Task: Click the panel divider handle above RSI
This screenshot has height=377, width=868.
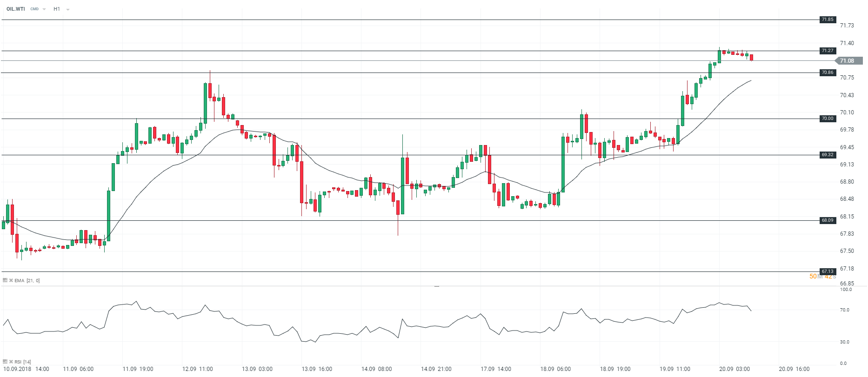Action: coord(437,286)
